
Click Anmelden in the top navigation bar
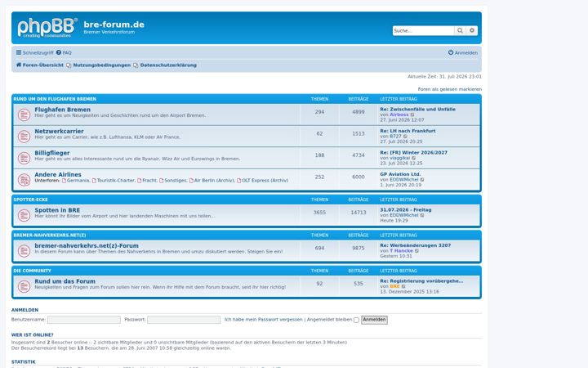(x=463, y=52)
